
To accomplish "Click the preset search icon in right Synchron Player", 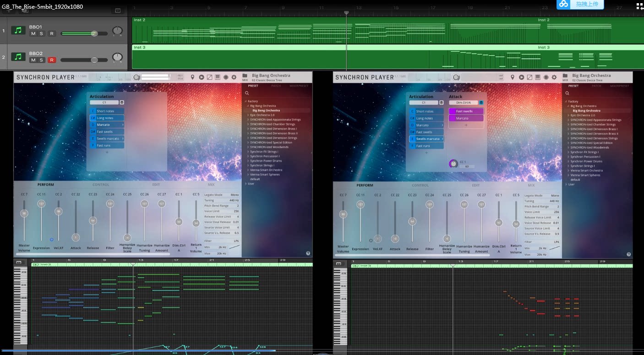I will click(567, 93).
